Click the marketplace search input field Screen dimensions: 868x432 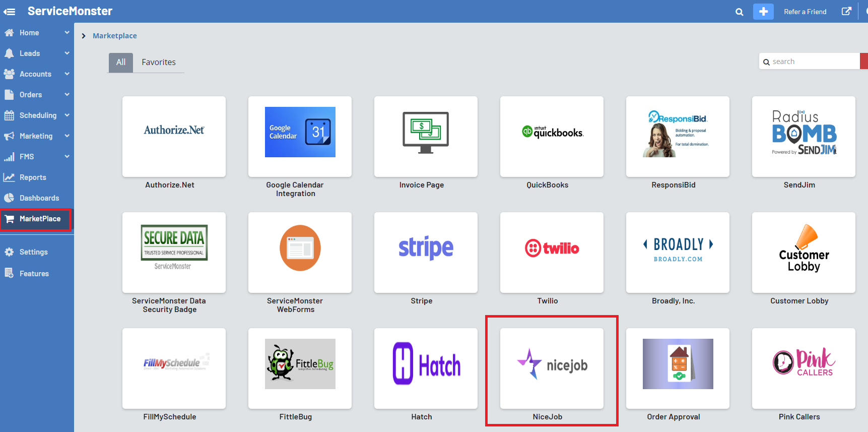coord(812,61)
